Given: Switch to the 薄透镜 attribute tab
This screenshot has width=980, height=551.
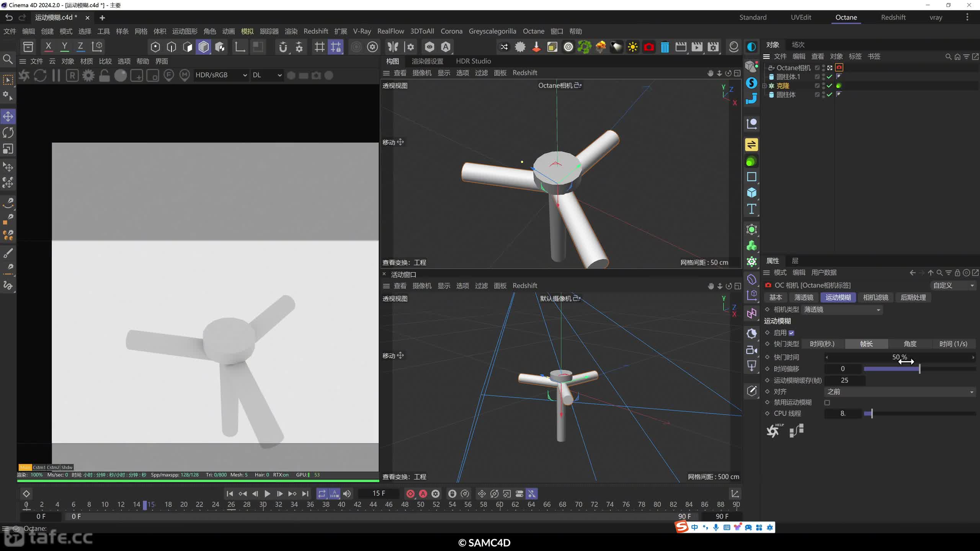Looking at the screenshot, I should coord(804,297).
